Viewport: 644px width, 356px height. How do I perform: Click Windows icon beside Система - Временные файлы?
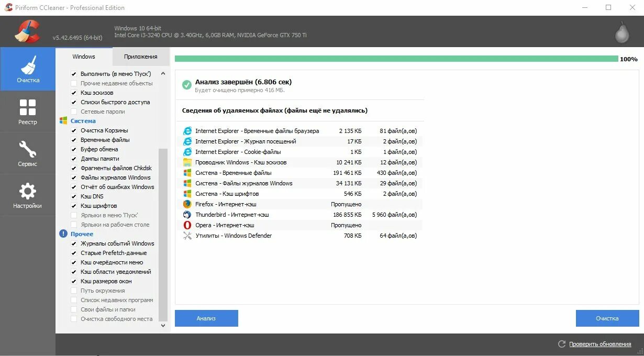187,173
